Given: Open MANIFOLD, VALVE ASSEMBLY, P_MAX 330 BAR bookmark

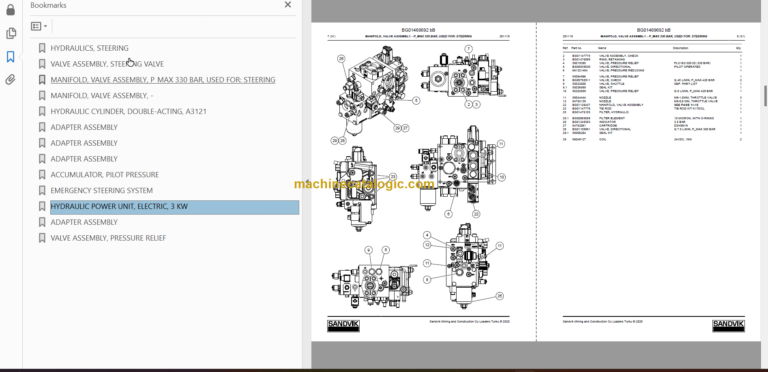Looking at the screenshot, I should 163,80.
